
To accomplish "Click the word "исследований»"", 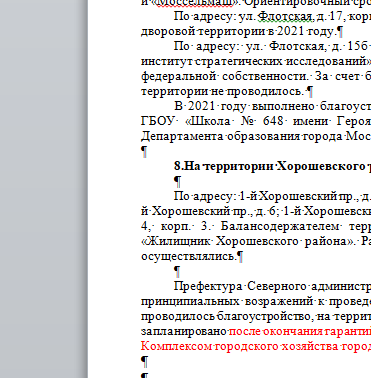I will click(328, 61).
